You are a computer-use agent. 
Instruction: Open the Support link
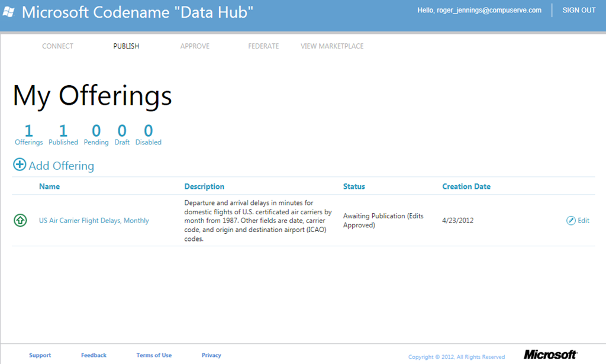pyautogui.click(x=40, y=355)
